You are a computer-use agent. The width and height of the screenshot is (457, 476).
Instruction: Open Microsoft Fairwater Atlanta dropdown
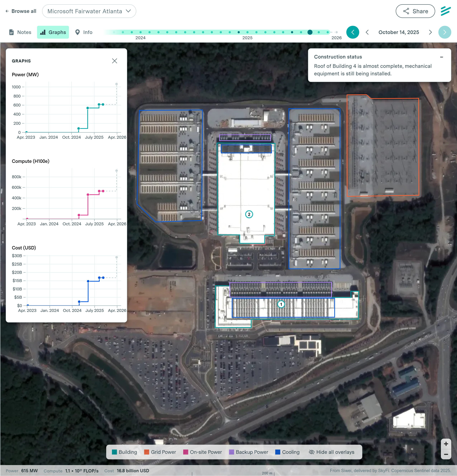[x=89, y=11]
